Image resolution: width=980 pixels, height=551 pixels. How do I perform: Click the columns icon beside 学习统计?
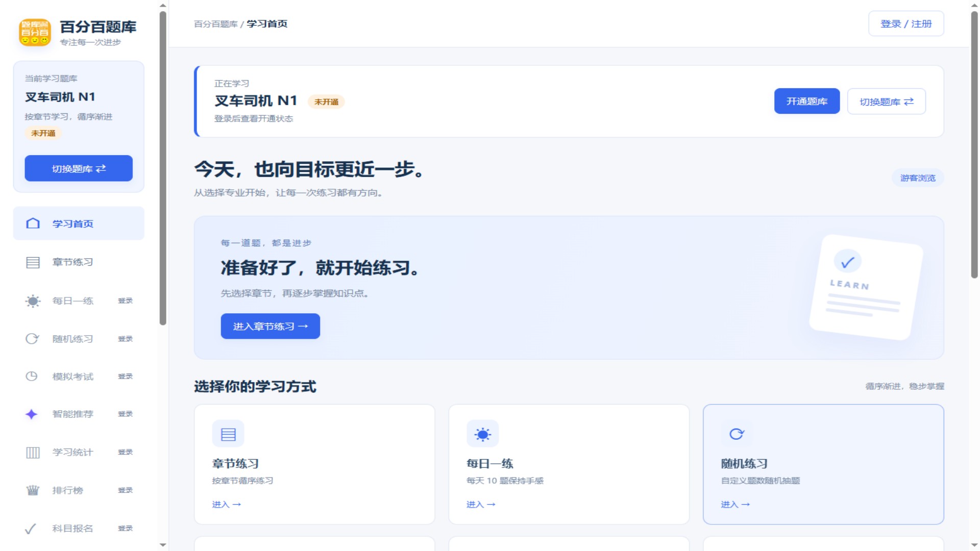(33, 453)
